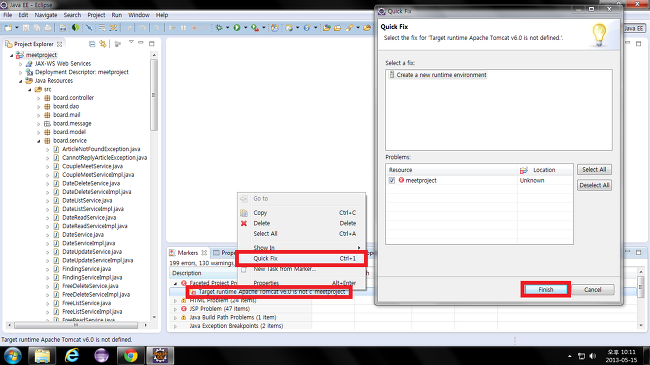Screen dimensions: 650x365
Task: Select the Target runtime Apache Tomcat marker row
Action: [x=268, y=292]
